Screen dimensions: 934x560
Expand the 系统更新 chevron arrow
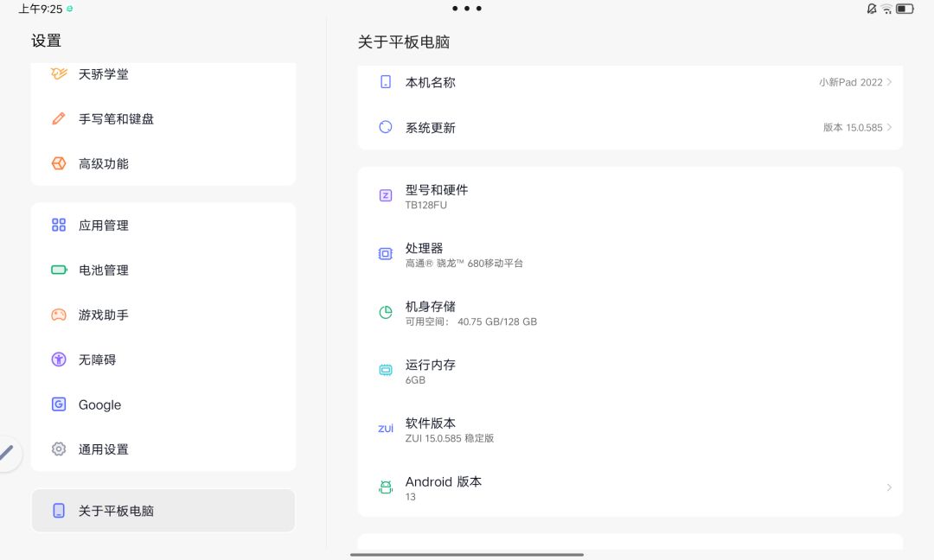pyautogui.click(x=889, y=127)
